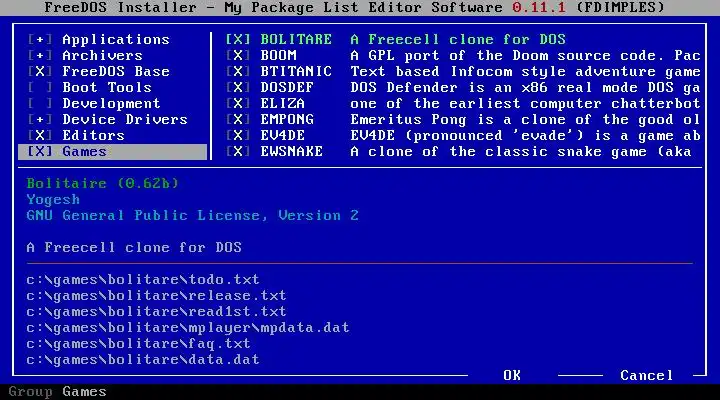Click the 'EV4DE (pronounced 'evade')' description
Viewport: 720px width, 400px height.
[x=525, y=135]
